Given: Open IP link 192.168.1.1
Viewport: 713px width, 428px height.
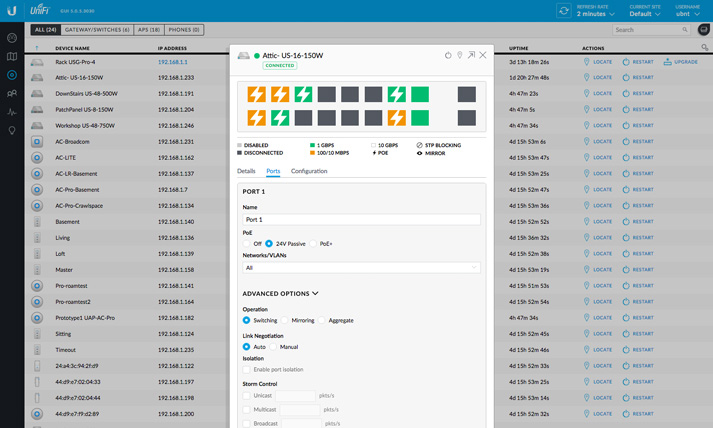Looking at the screenshot, I should click(x=173, y=62).
